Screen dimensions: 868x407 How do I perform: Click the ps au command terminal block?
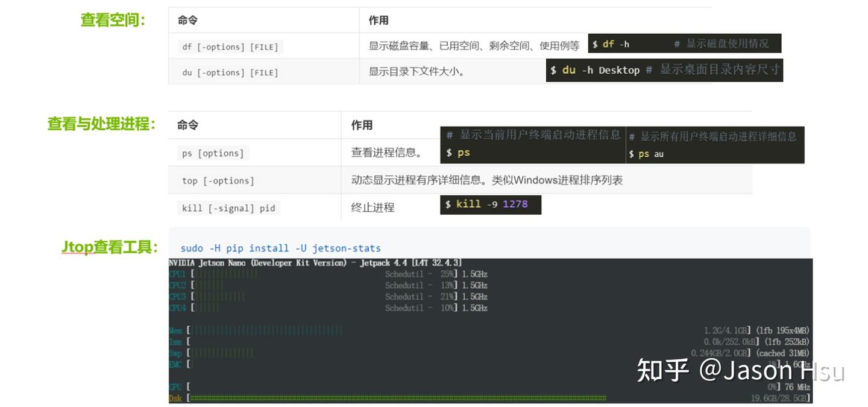(714, 145)
